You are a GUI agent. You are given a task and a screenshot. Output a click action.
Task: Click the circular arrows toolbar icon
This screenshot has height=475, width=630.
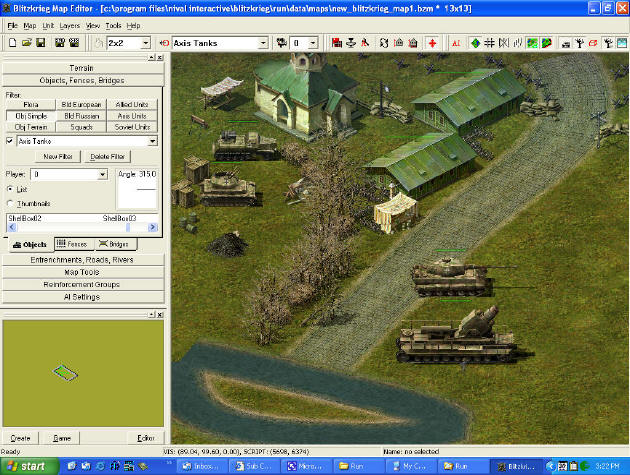click(384, 43)
